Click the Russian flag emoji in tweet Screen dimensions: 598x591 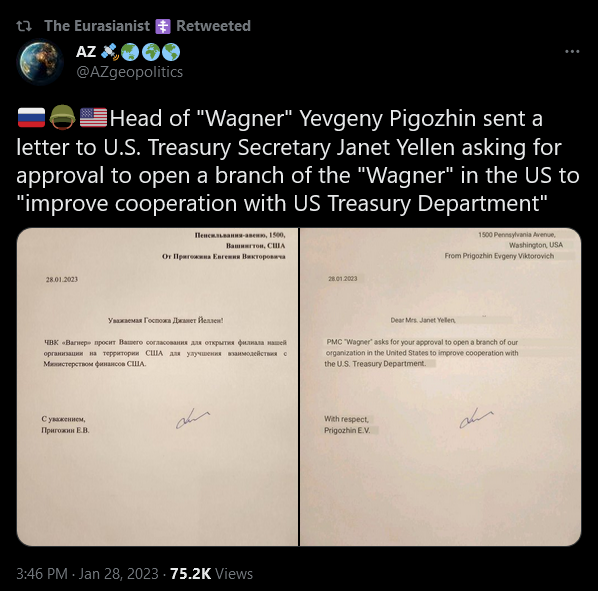click(32, 117)
